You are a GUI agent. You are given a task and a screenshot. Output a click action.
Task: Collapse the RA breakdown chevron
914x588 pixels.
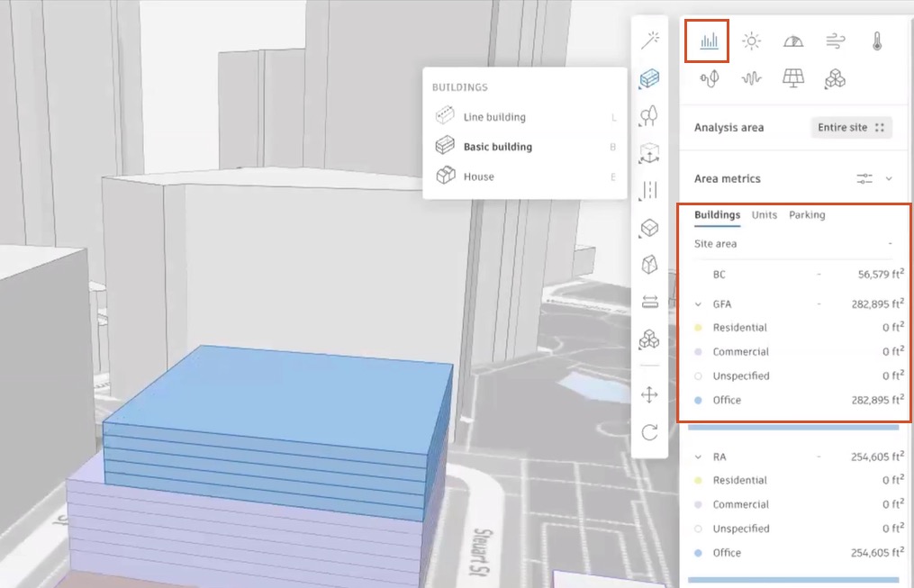[x=698, y=457]
